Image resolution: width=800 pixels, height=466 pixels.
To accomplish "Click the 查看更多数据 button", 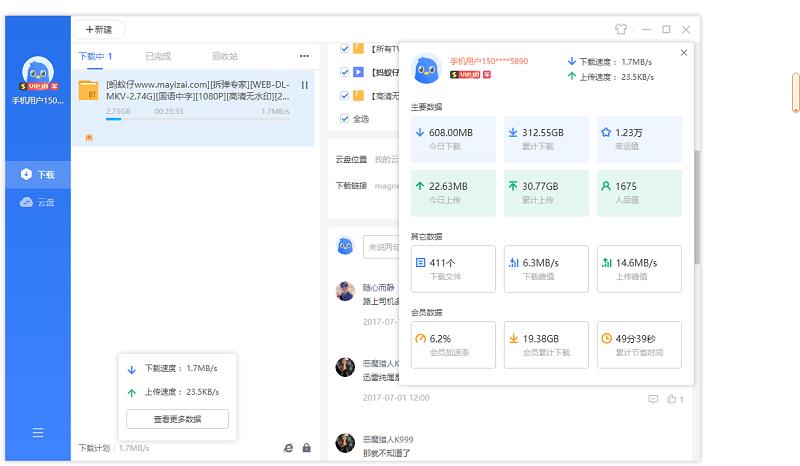I will (177, 419).
